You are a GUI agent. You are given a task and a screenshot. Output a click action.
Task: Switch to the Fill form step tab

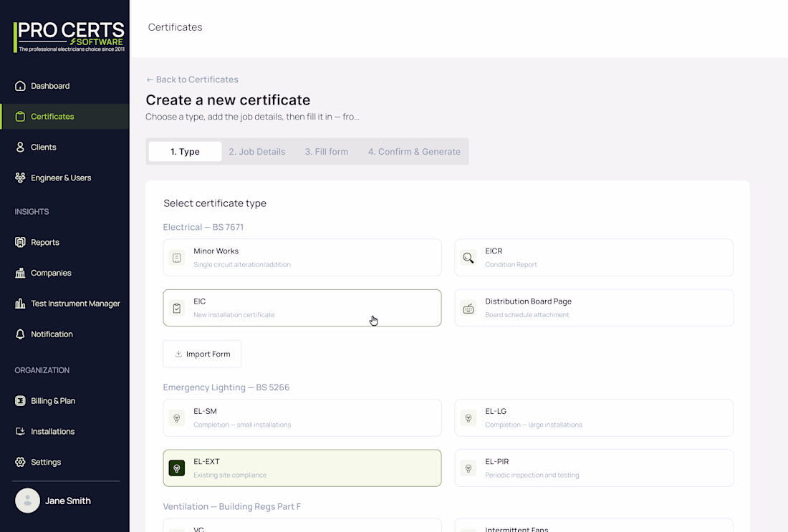tap(326, 152)
